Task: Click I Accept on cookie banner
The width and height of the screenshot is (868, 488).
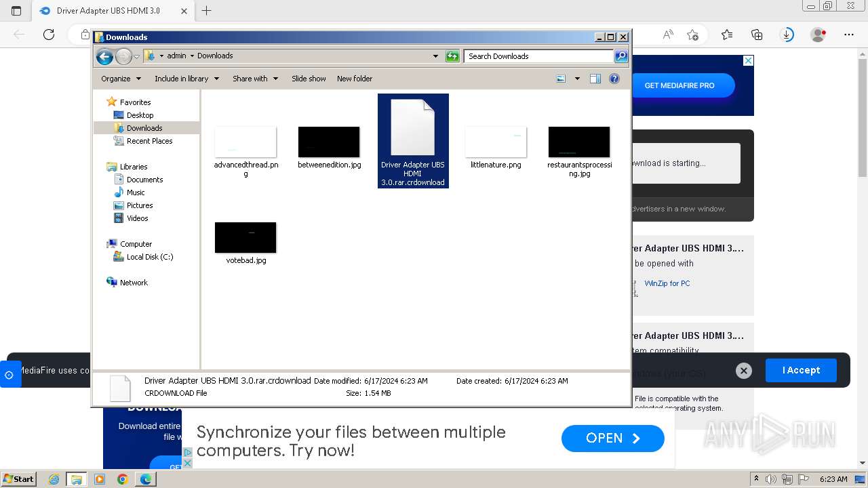Action: click(801, 370)
